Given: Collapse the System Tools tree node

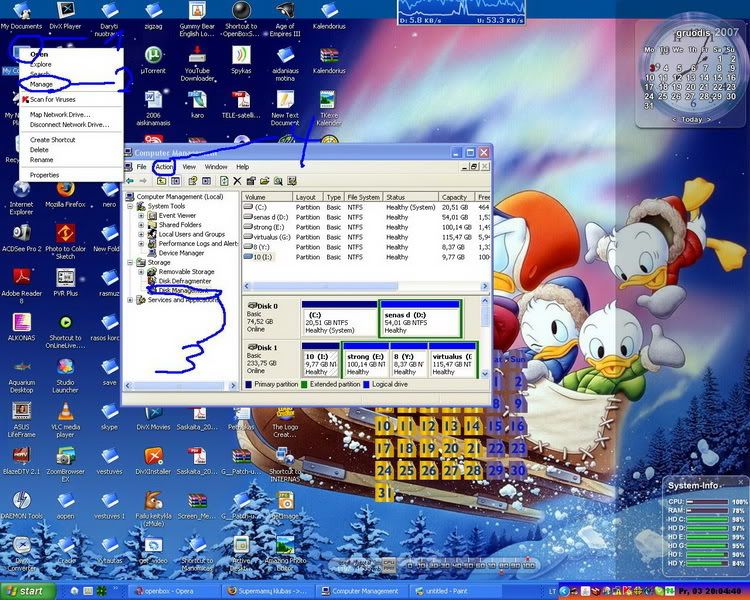Looking at the screenshot, I should [x=130, y=206].
